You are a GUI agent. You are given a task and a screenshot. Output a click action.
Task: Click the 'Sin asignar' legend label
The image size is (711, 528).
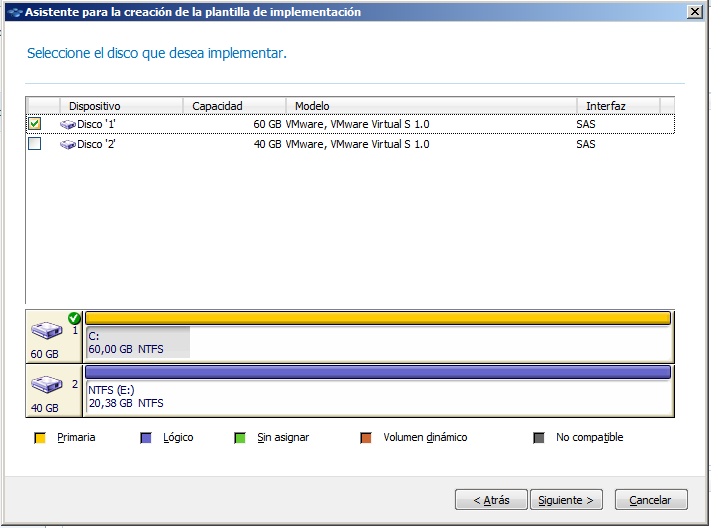click(x=283, y=437)
